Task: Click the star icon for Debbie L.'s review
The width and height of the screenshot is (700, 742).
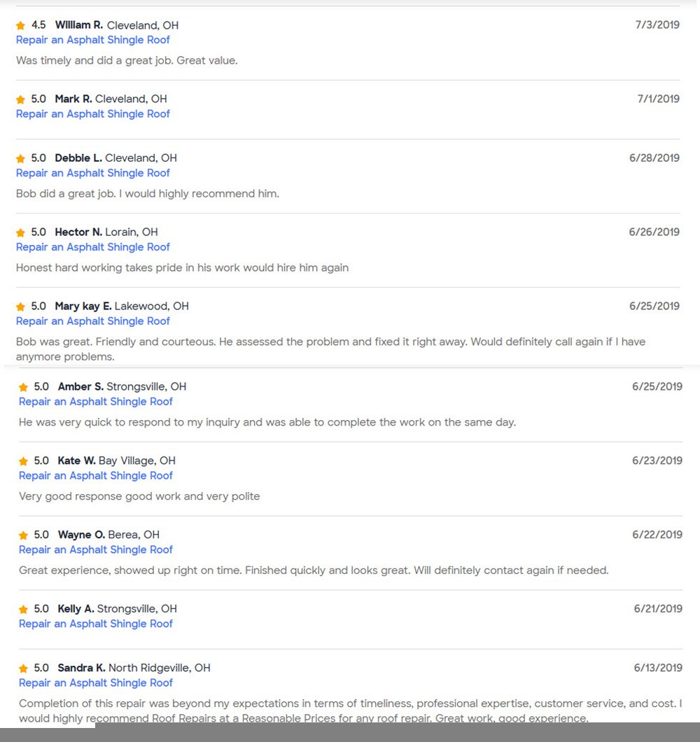Action: coord(21,159)
